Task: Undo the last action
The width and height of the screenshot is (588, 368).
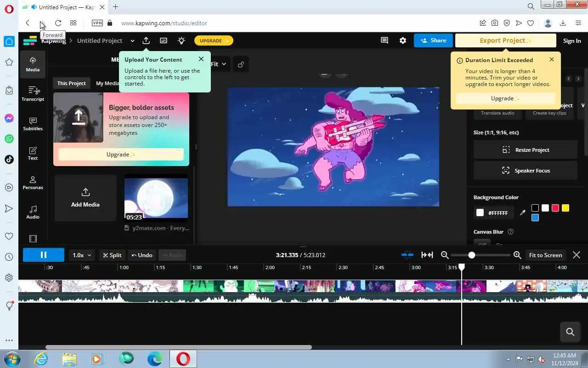Action: 141,255
